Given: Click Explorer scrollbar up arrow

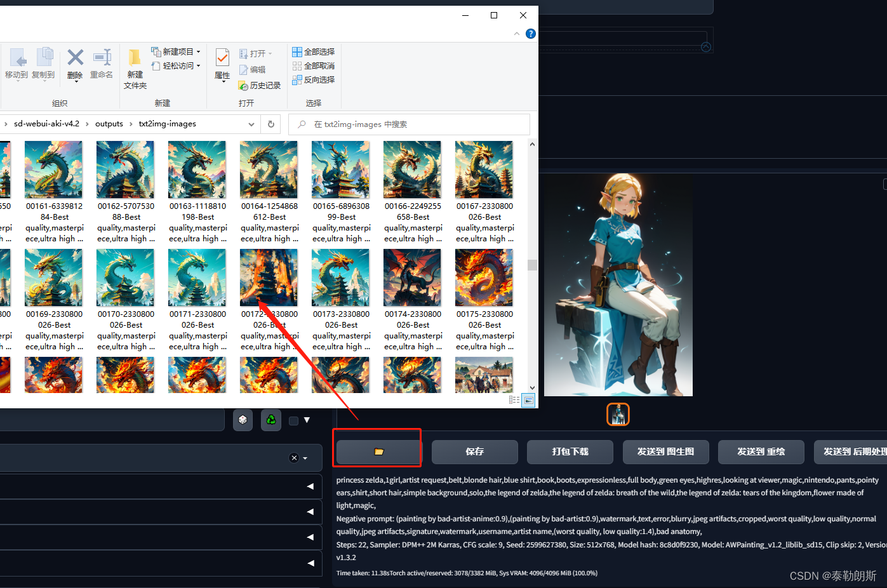Looking at the screenshot, I should click(x=532, y=144).
